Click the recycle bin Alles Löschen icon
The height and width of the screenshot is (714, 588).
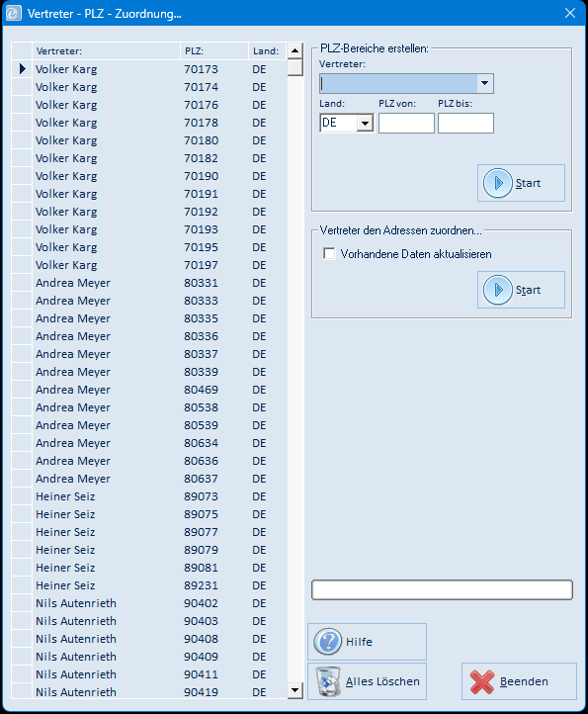[328, 681]
